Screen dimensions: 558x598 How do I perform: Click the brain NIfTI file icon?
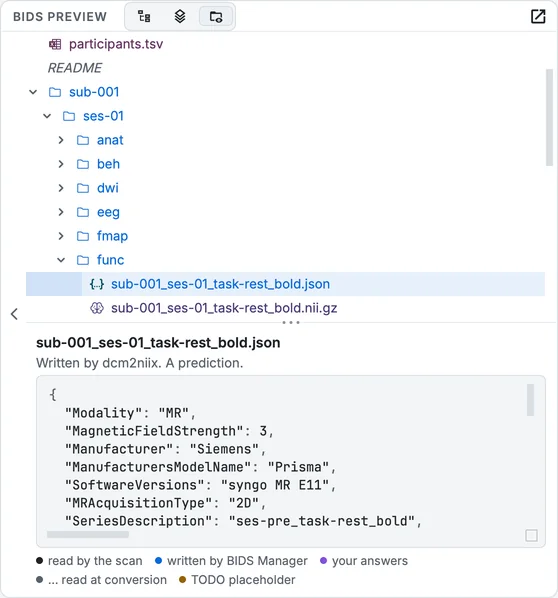pos(97,308)
